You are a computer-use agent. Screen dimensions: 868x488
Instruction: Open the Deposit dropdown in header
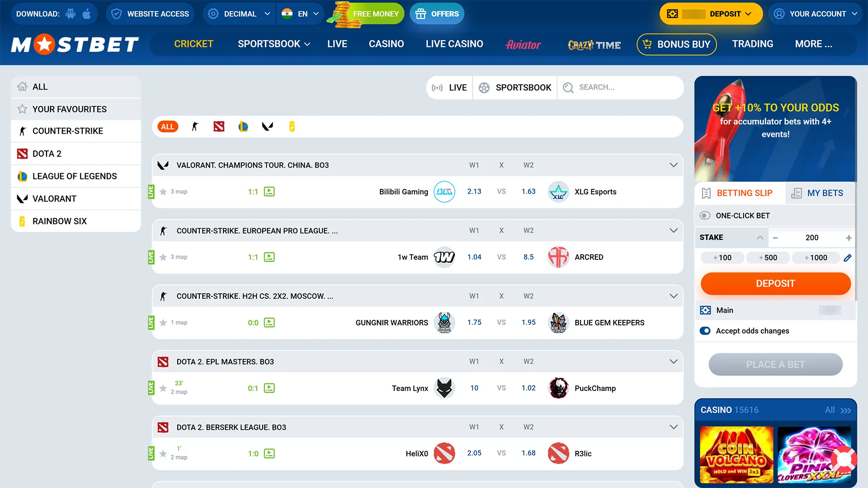coord(711,14)
